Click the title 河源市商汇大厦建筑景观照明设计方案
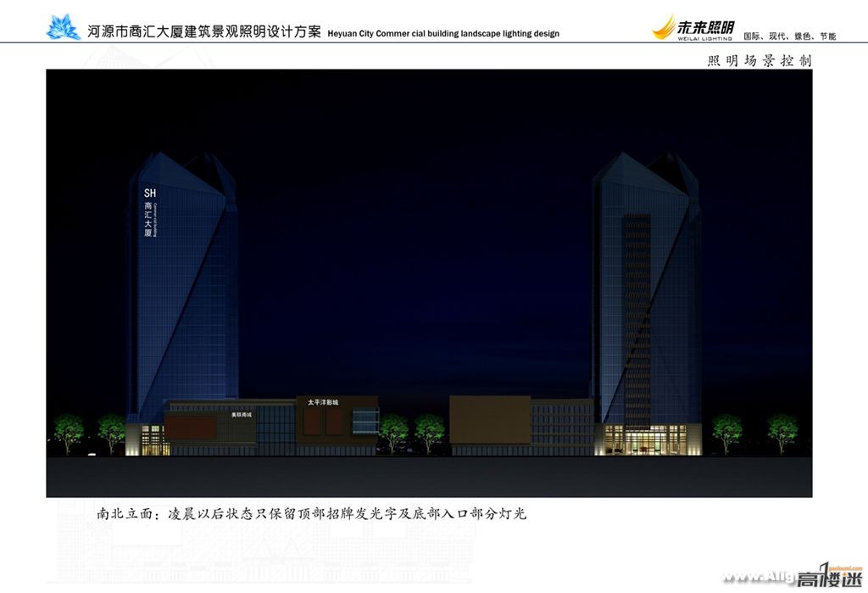Screen dimensions: 868x593 204,31
